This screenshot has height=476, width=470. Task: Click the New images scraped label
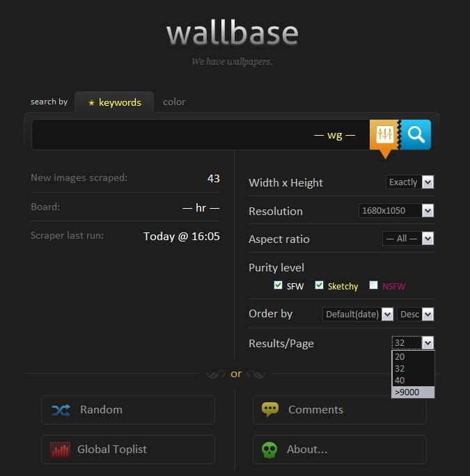coord(79,177)
